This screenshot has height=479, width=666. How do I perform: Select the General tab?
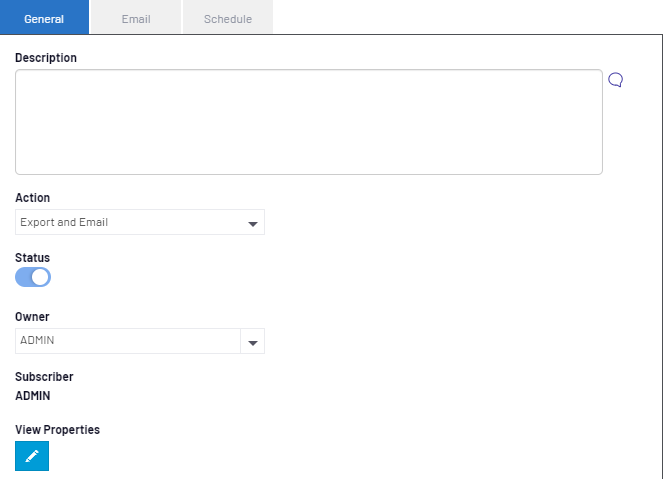(44, 17)
